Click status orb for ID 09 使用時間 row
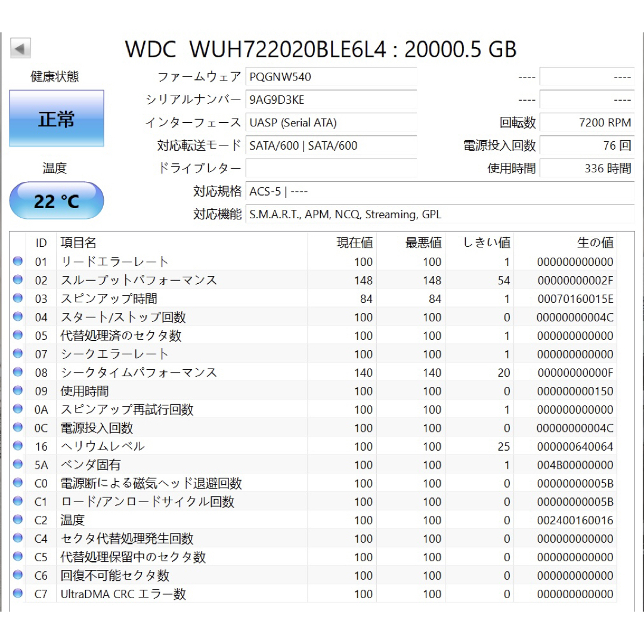This screenshot has height=644, width=644. tap(18, 391)
